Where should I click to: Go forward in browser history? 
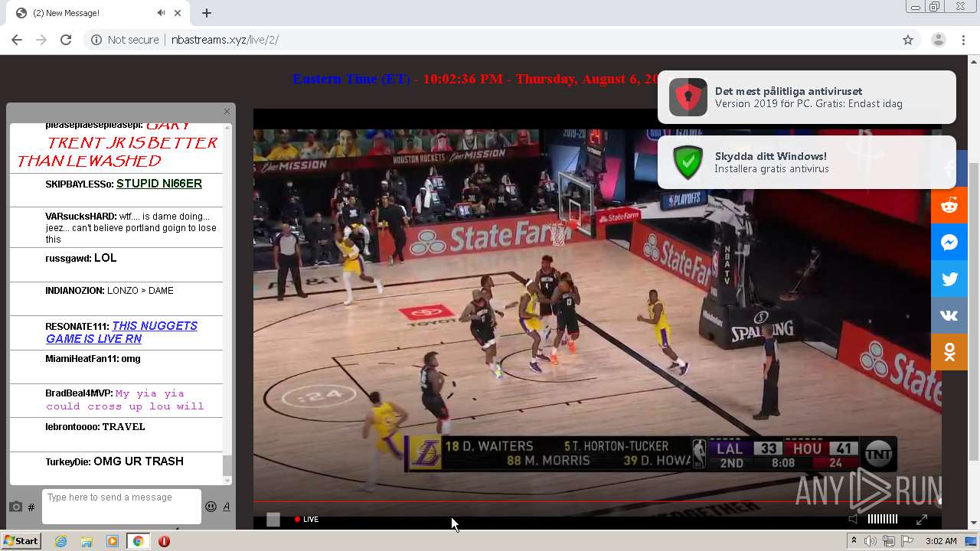click(41, 40)
